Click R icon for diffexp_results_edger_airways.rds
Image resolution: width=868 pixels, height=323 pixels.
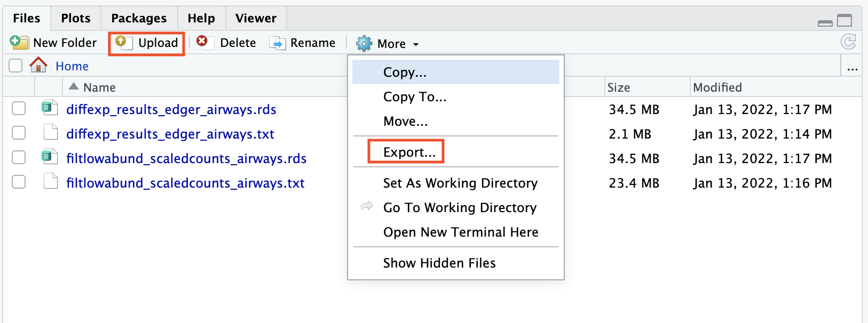(x=50, y=108)
